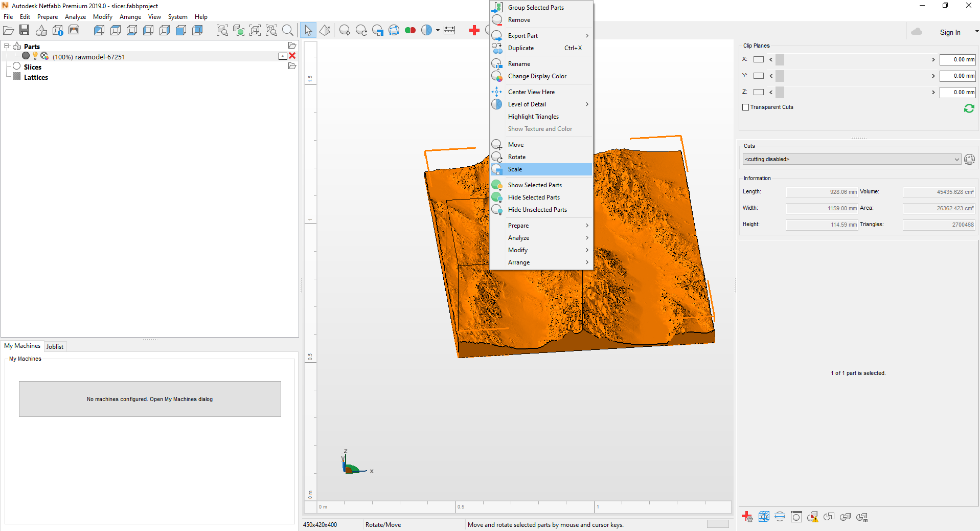Screen dimensions: 980x531
Task: Click the red cross with gear repair script icon
Action: [747, 517]
